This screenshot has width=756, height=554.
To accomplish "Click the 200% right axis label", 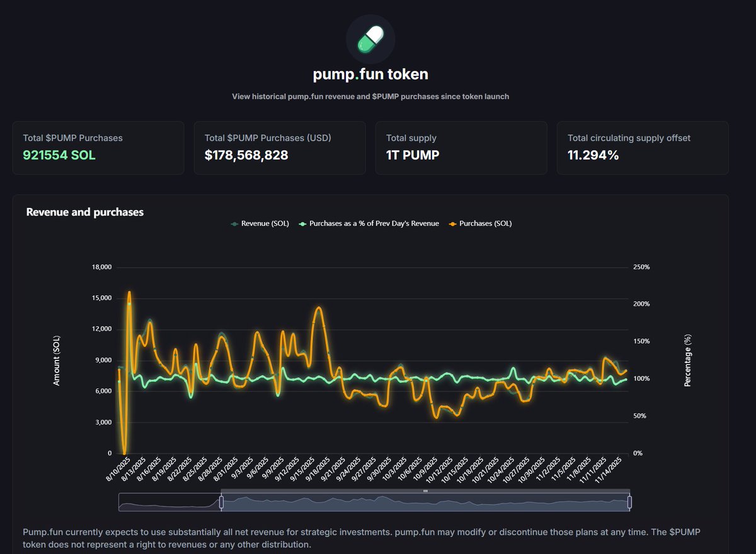I will (x=641, y=304).
